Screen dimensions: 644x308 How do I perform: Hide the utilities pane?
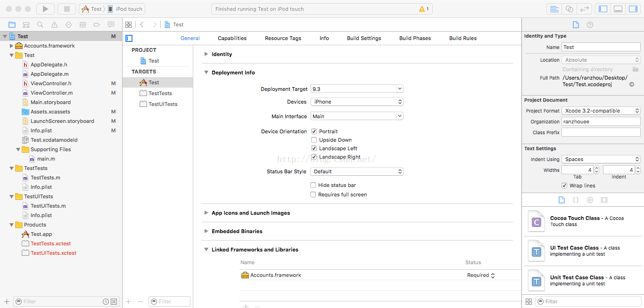(633, 9)
